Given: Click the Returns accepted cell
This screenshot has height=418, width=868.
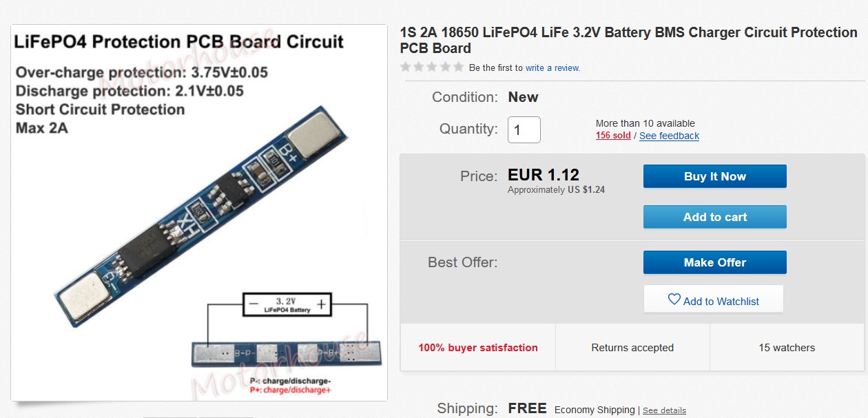Looking at the screenshot, I should (632, 348).
